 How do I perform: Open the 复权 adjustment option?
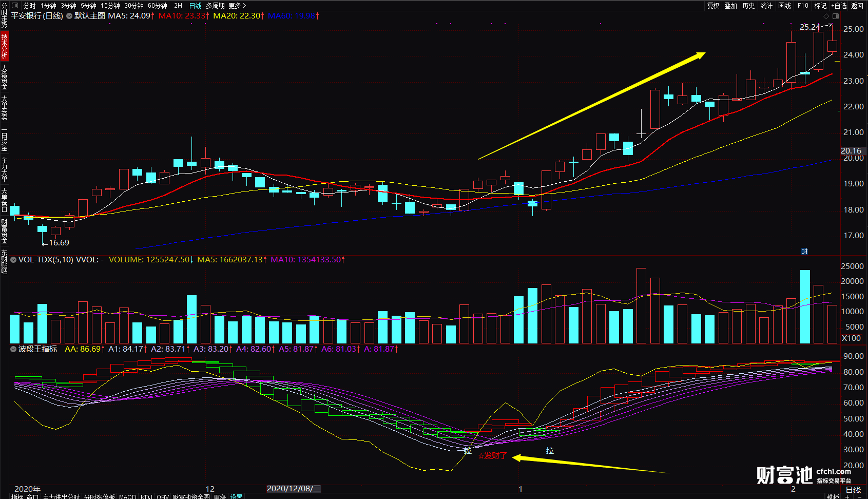point(713,6)
